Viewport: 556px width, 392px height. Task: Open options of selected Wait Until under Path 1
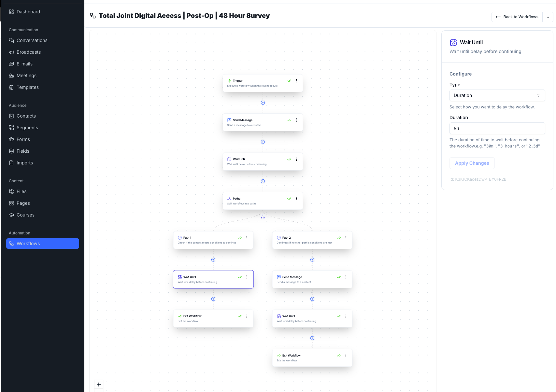pos(247,277)
